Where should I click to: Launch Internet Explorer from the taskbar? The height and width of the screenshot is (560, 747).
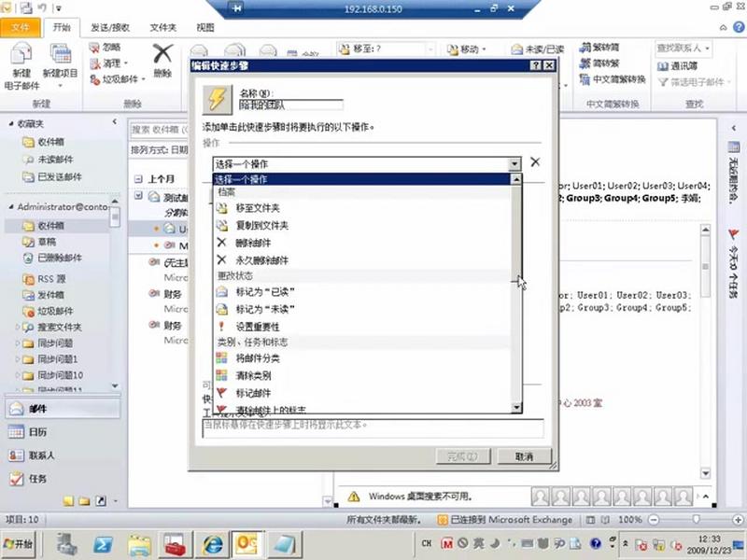(x=211, y=545)
